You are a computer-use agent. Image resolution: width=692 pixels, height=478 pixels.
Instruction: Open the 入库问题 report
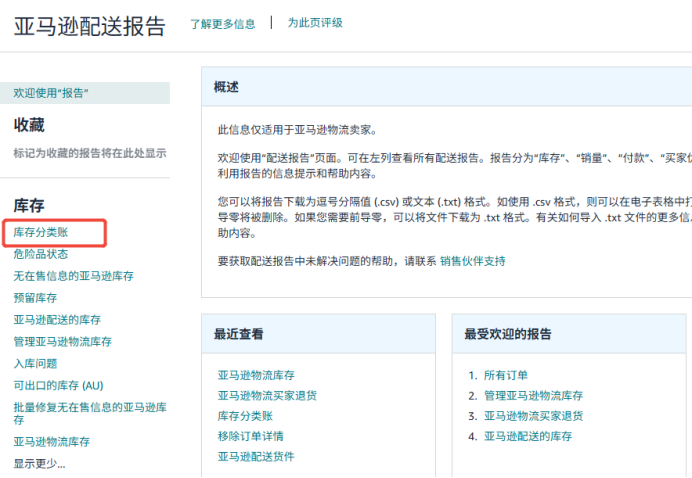click(35, 364)
